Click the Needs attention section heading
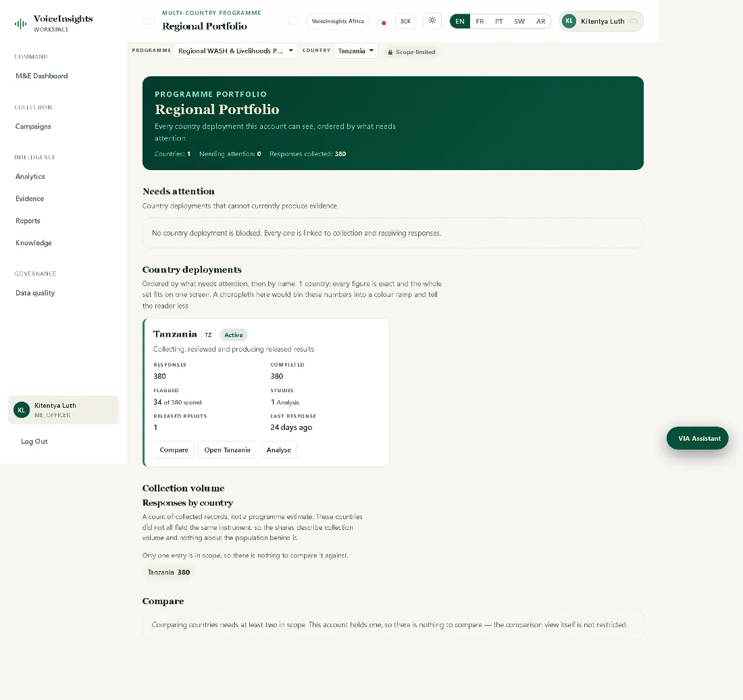 pos(178,191)
